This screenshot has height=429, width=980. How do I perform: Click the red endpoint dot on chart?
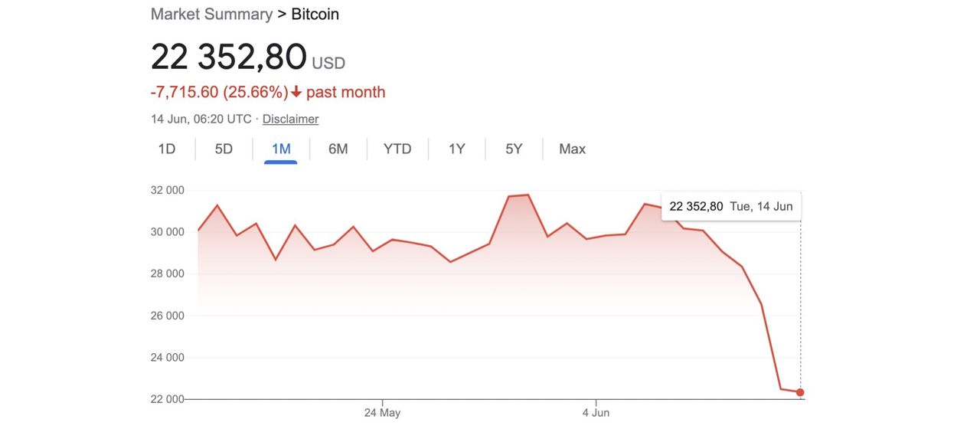[800, 392]
